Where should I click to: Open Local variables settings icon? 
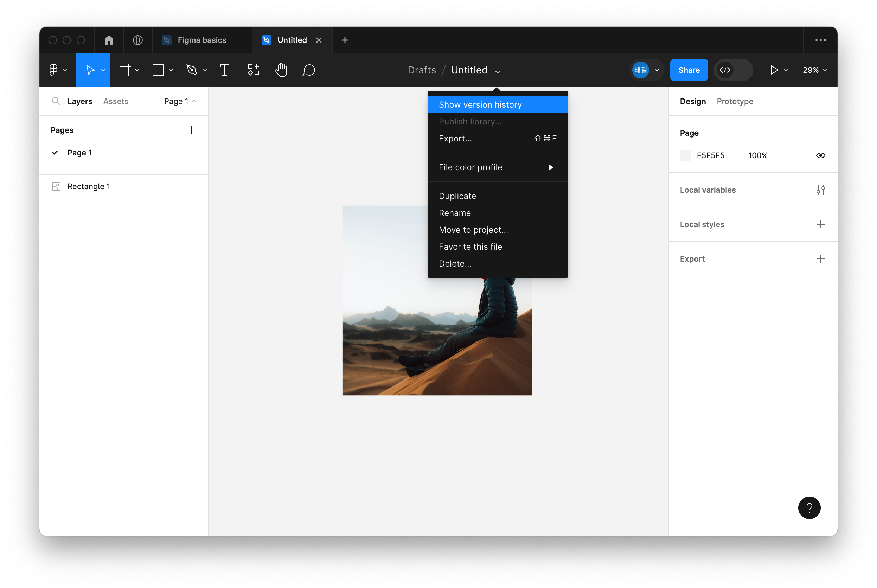tap(820, 190)
